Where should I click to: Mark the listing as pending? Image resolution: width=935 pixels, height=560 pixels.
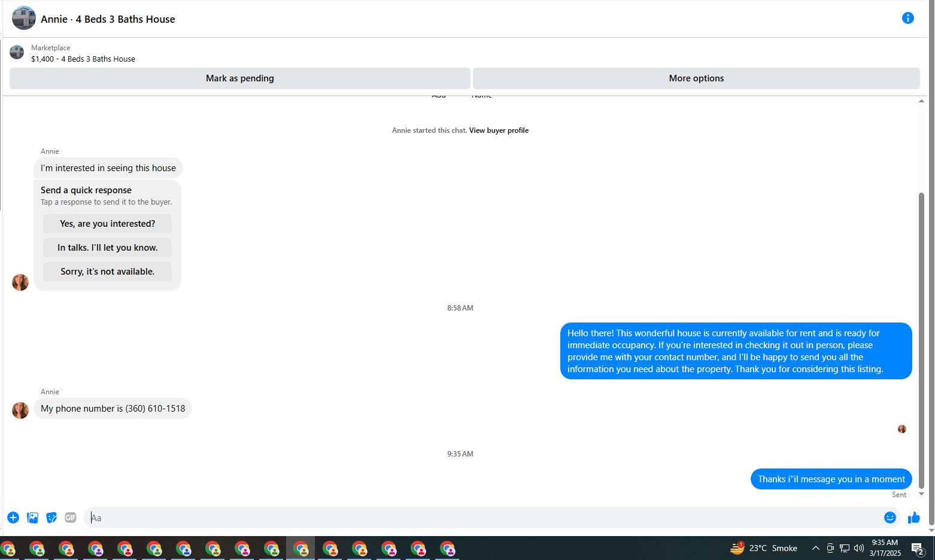point(240,78)
